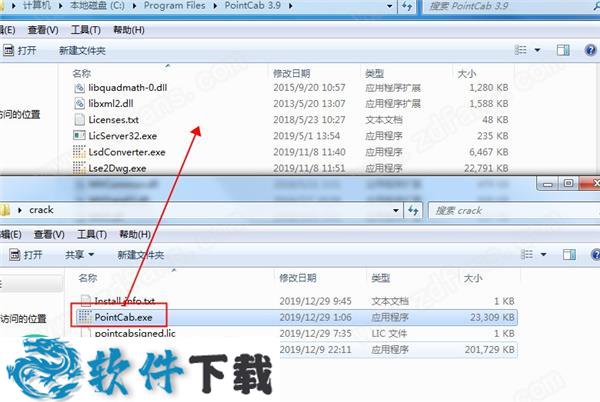
Task: Expand arrow after PointCab 3.9 breadcrumb
Action: tap(291, 6)
